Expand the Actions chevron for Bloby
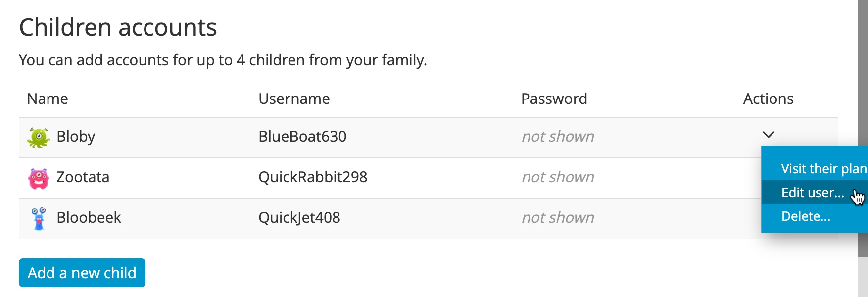 (x=768, y=135)
